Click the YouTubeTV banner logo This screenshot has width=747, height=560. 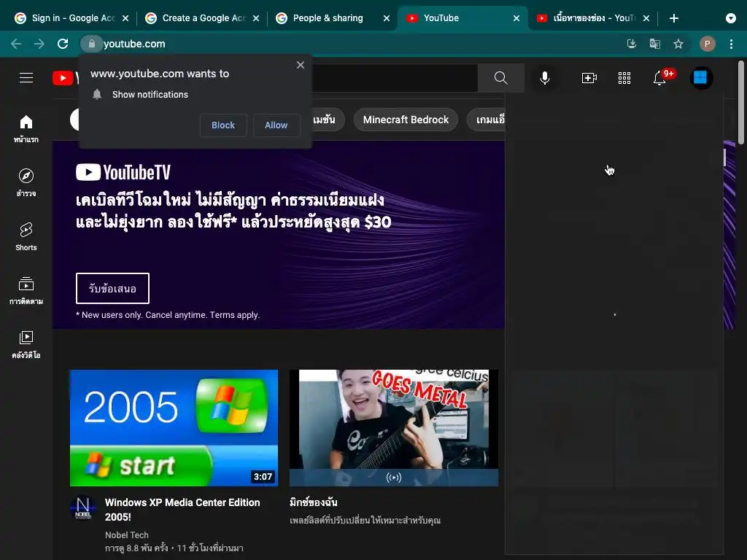point(123,172)
